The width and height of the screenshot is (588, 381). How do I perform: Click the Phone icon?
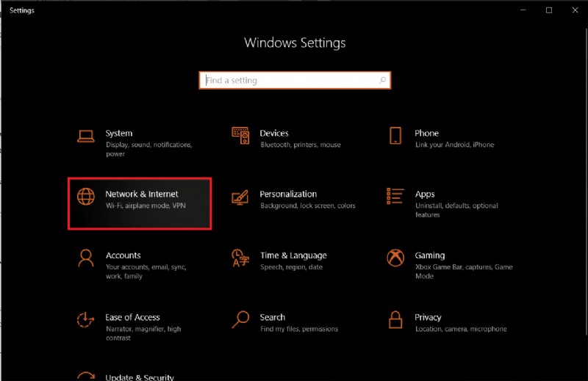[395, 136]
